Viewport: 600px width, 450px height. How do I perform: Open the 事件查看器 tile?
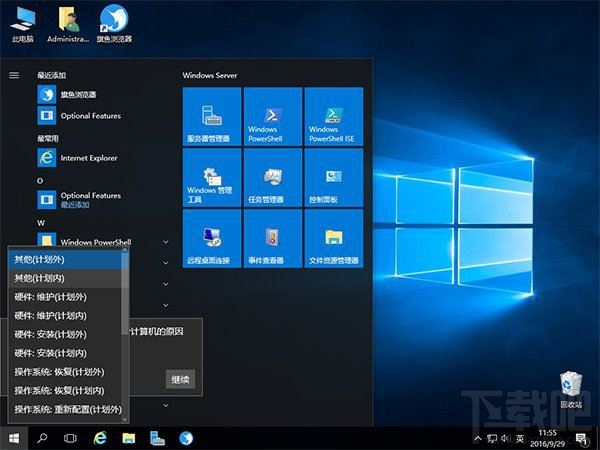pyautogui.click(x=273, y=238)
